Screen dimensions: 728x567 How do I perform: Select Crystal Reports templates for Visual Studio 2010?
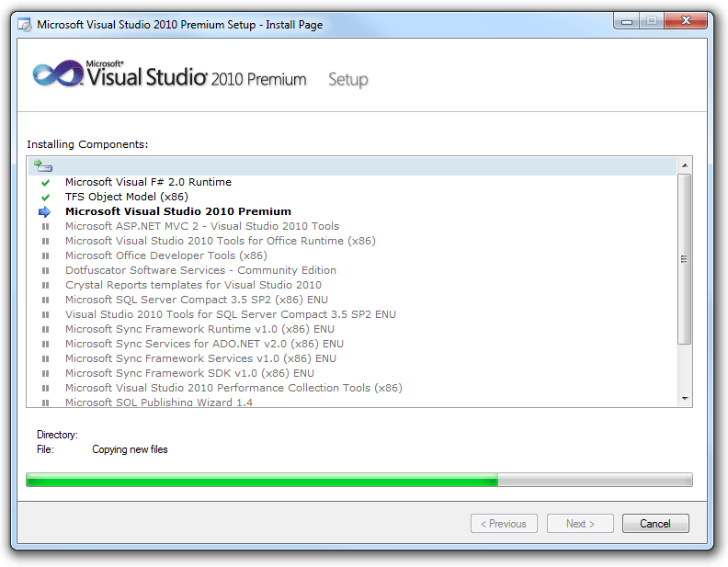[x=193, y=286]
